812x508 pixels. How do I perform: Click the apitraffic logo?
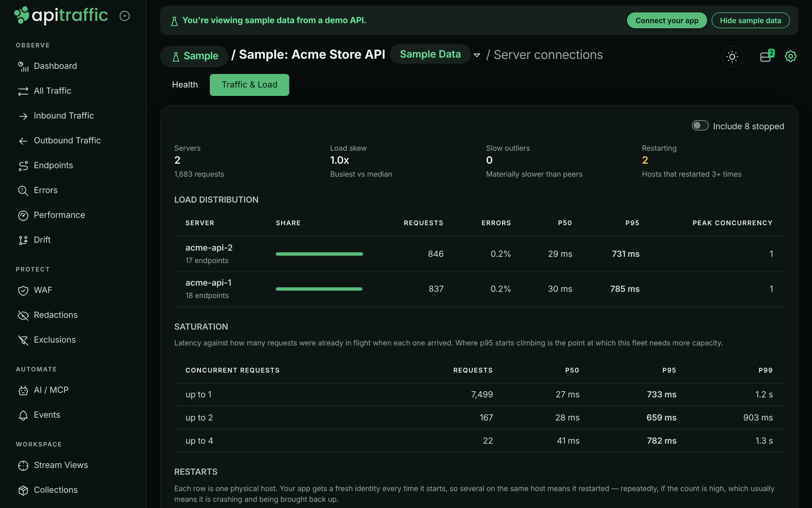(61, 16)
